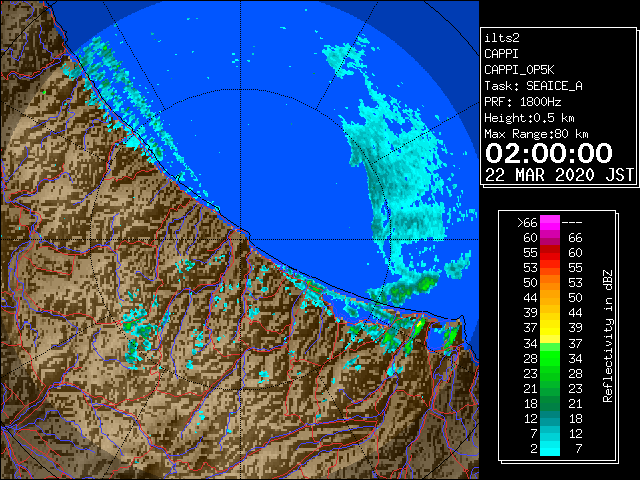The image size is (640, 480).
Task: Click the yellow high-reflectivity echo near the coast
Action: (x=419, y=325)
